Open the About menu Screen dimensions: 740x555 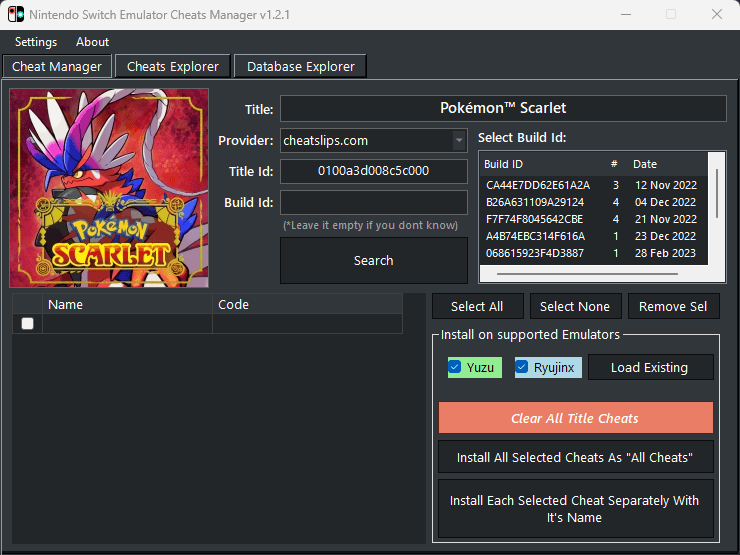(93, 42)
